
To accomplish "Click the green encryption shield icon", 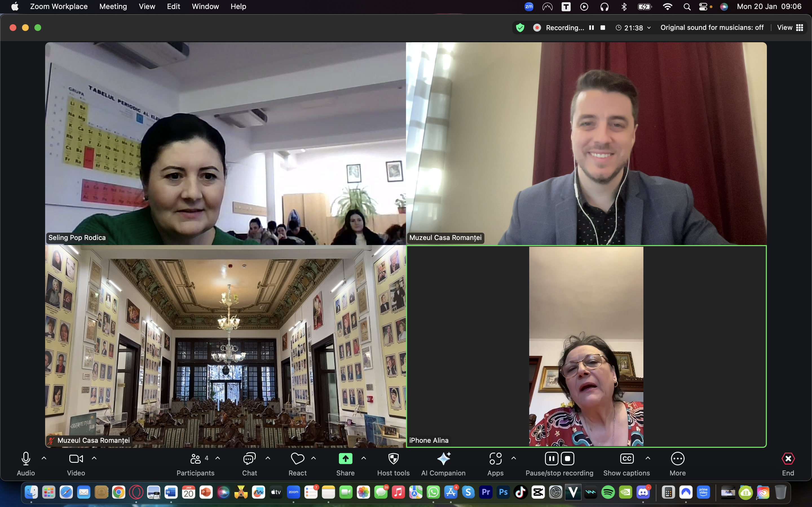I will (x=520, y=28).
